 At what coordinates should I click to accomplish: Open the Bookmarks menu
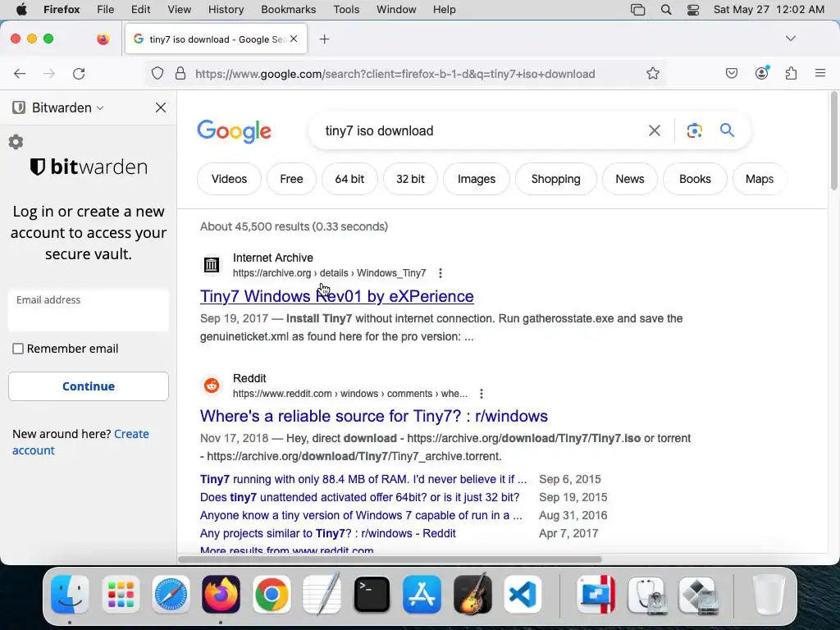click(x=288, y=10)
